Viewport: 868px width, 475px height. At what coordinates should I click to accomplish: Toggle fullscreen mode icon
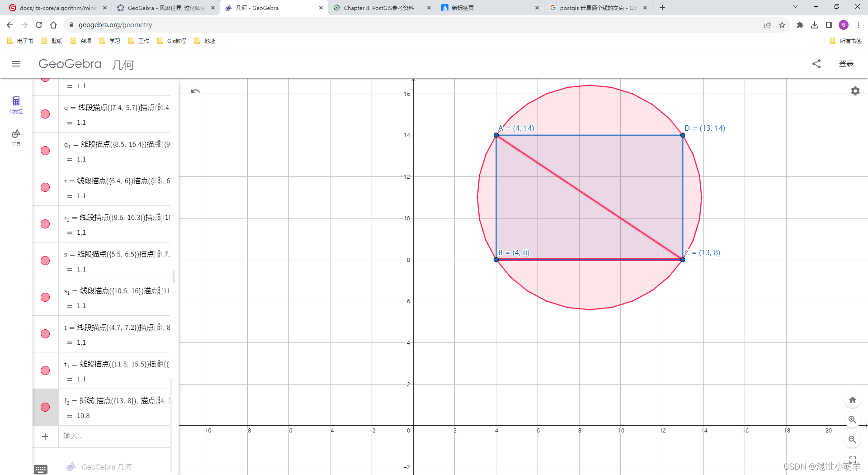click(853, 460)
